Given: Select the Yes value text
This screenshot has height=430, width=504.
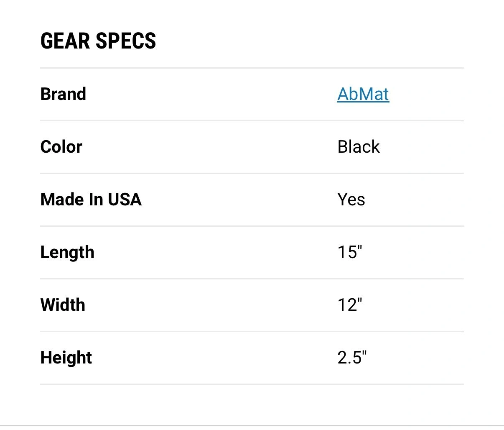Looking at the screenshot, I should click(351, 200).
